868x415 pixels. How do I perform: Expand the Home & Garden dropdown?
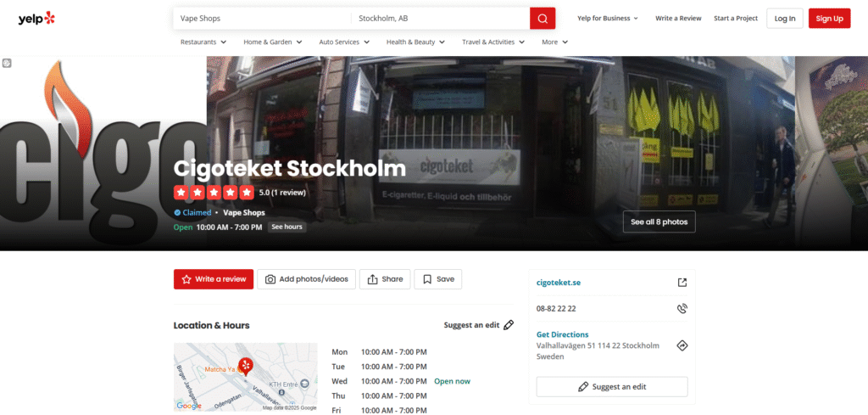(x=273, y=42)
